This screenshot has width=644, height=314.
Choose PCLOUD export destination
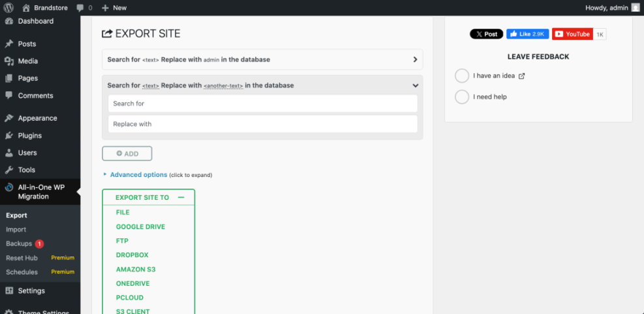tap(130, 298)
